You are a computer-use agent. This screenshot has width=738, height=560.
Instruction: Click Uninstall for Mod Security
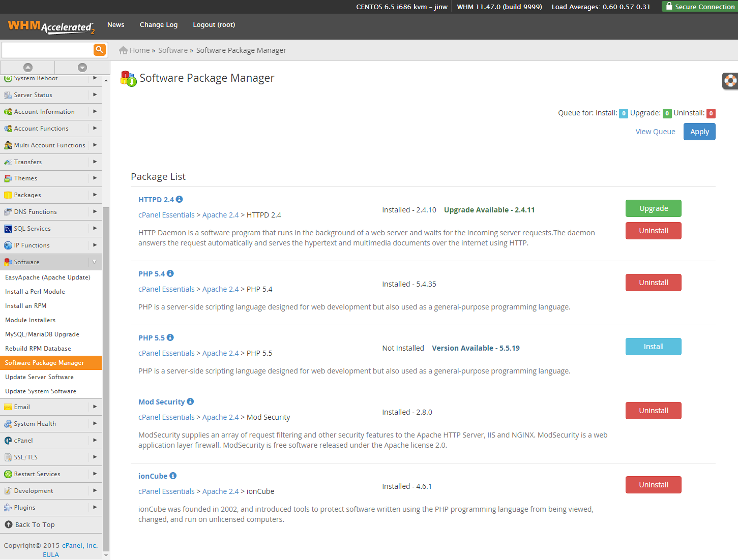tap(654, 411)
